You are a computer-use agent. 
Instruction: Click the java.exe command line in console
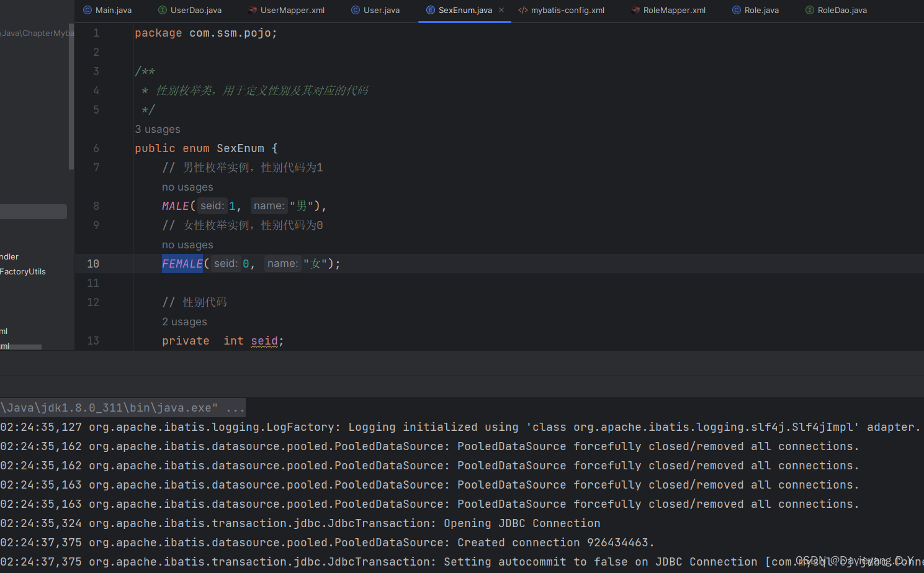122,408
